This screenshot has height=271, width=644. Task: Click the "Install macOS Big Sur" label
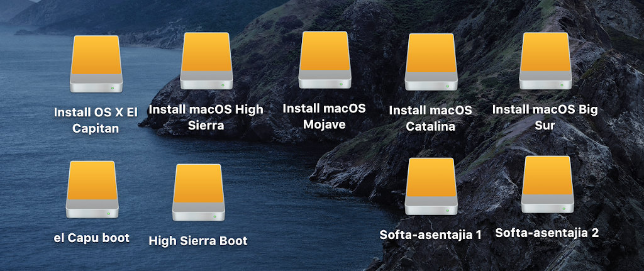click(545, 118)
